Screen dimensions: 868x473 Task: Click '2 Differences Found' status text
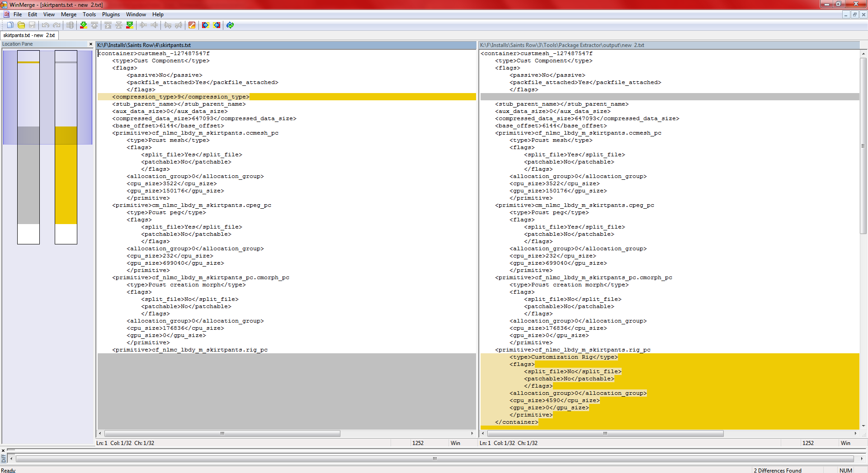[x=778, y=470]
